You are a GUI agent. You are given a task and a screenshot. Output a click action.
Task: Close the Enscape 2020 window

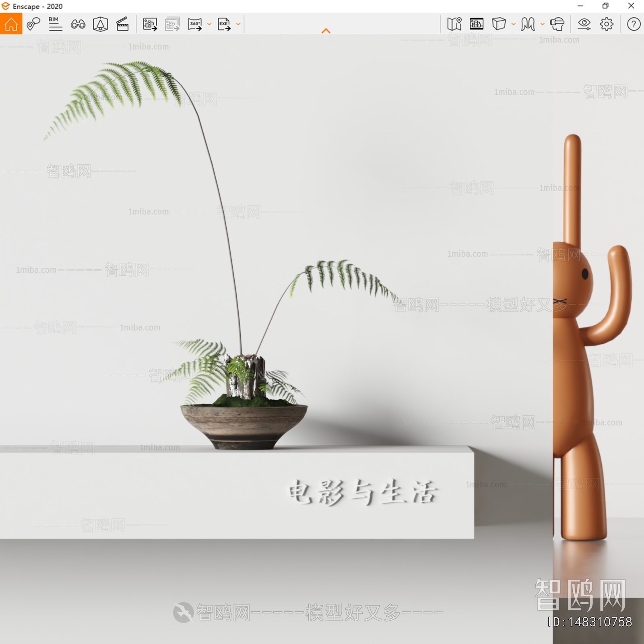pyautogui.click(x=631, y=6)
